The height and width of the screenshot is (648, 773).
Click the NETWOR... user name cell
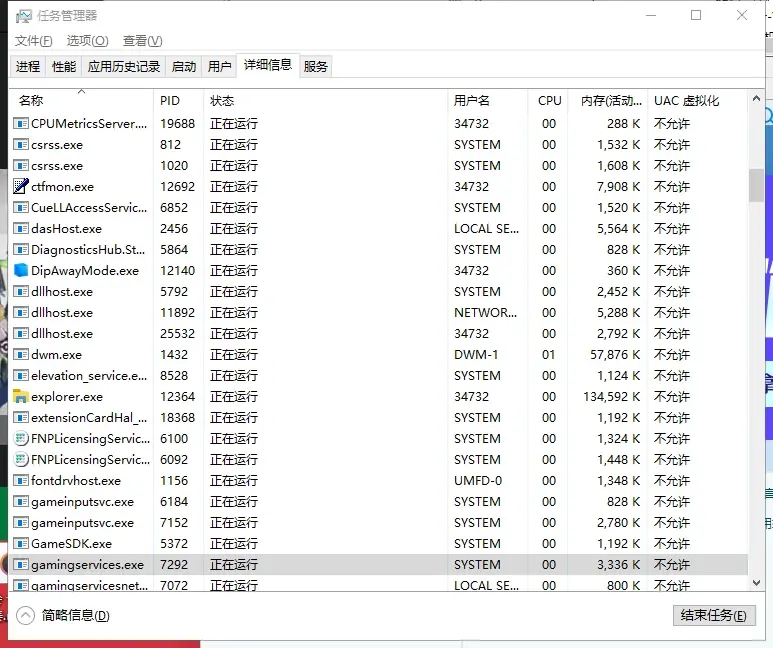[x=486, y=313]
